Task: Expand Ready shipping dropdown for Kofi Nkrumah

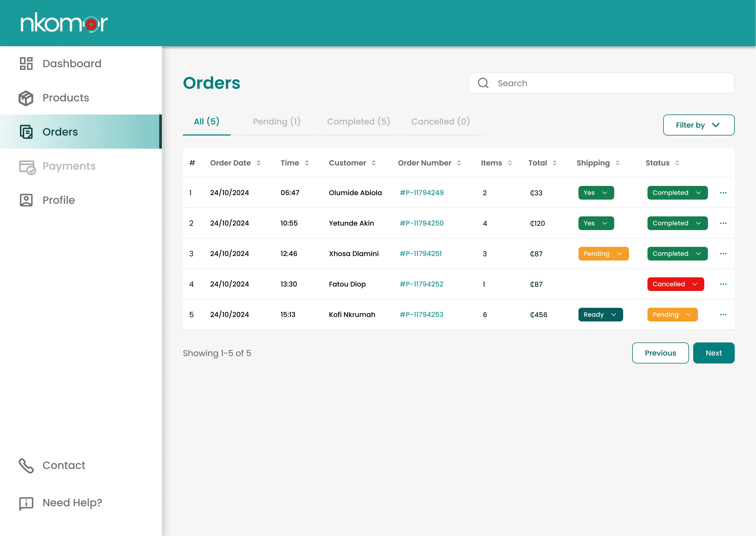Action: [600, 315]
